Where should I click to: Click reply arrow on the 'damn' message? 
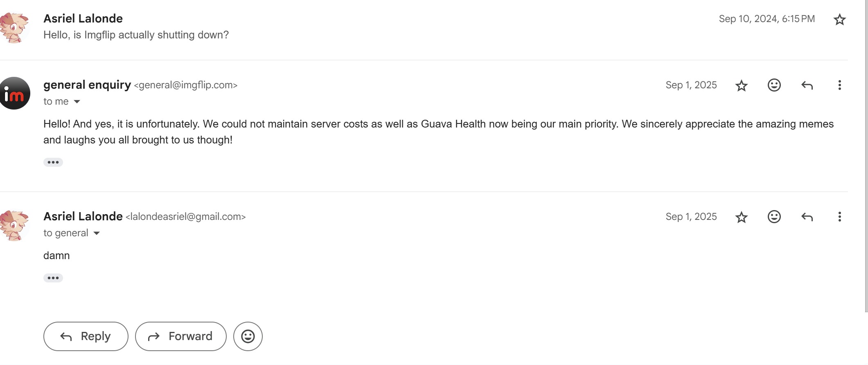click(x=807, y=217)
